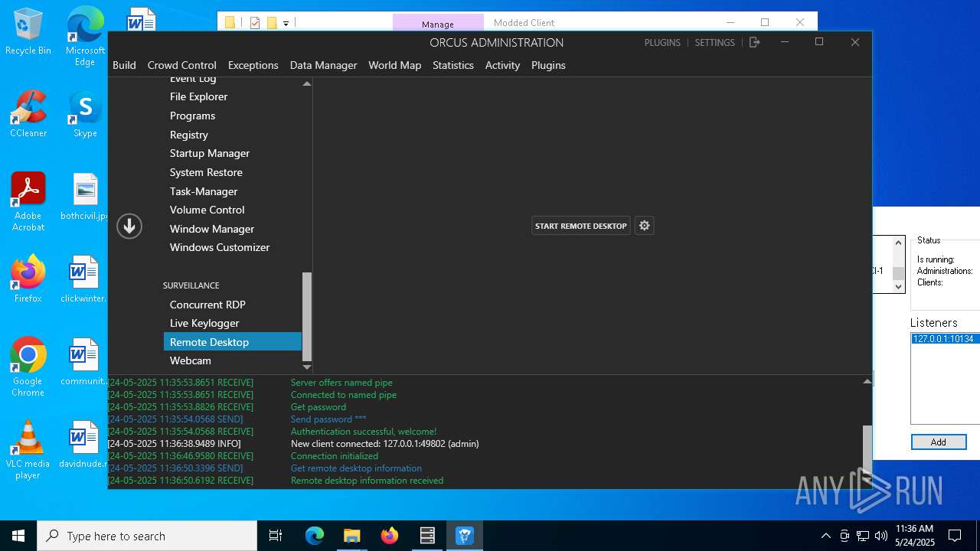The image size is (980, 551).
Task: Open Firefox from the taskbar
Action: tap(390, 536)
